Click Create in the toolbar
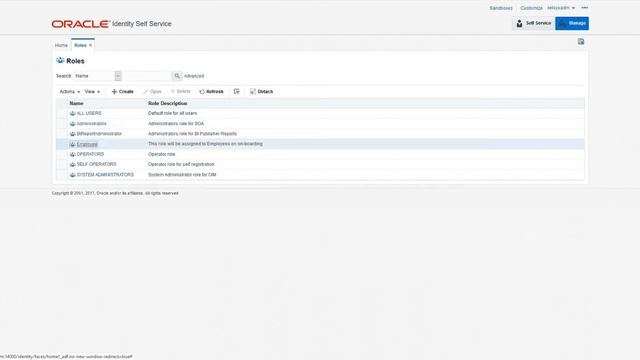Image resolution: width=640 pixels, height=360 pixels. click(x=122, y=91)
